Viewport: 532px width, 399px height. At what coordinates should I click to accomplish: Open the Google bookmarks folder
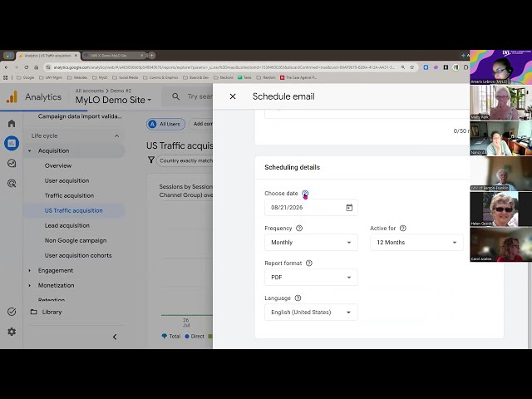26,77
